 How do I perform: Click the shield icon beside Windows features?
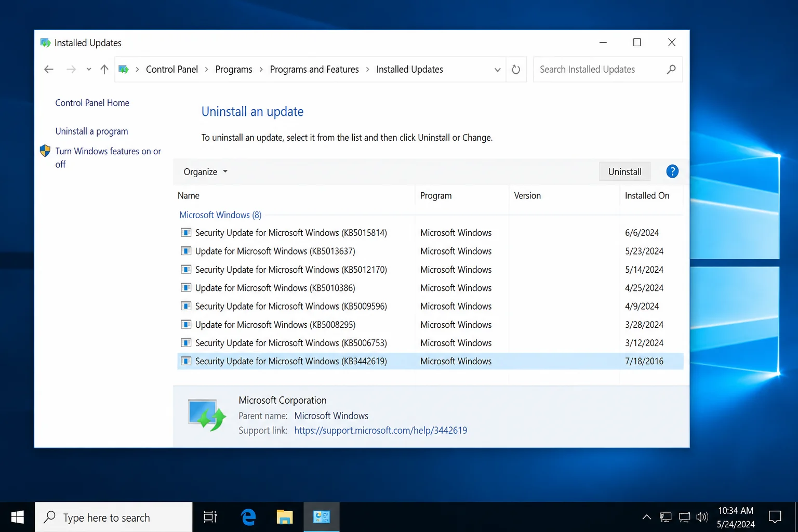pyautogui.click(x=45, y=151)
